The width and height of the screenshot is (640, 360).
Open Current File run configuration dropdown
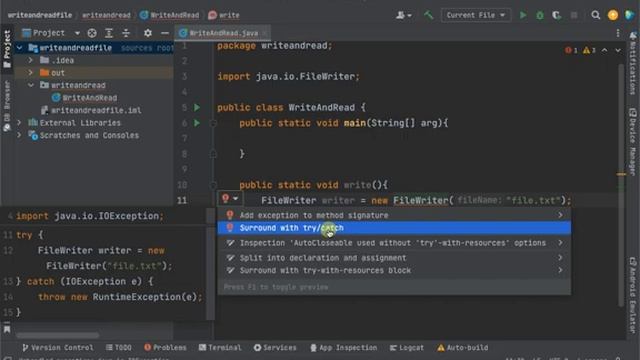[x=476, y=15]
